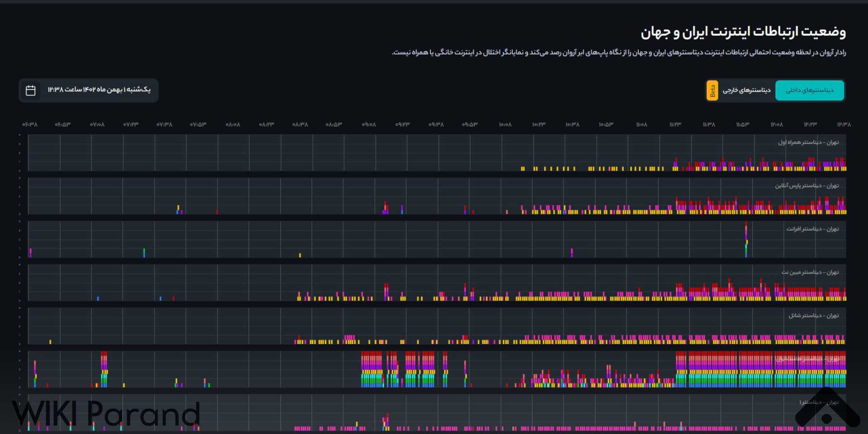Click the ۰۸:۳۸ time axis label

pos(300,124)
